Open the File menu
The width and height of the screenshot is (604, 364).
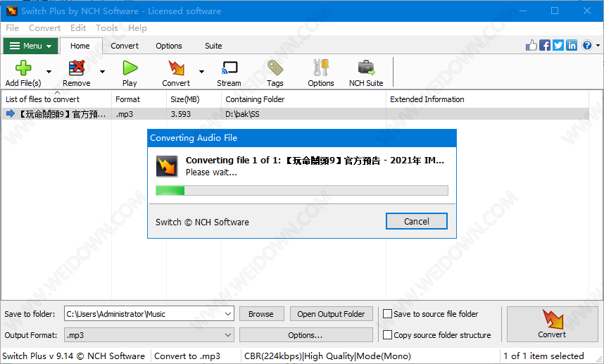(x=13, y=28)
